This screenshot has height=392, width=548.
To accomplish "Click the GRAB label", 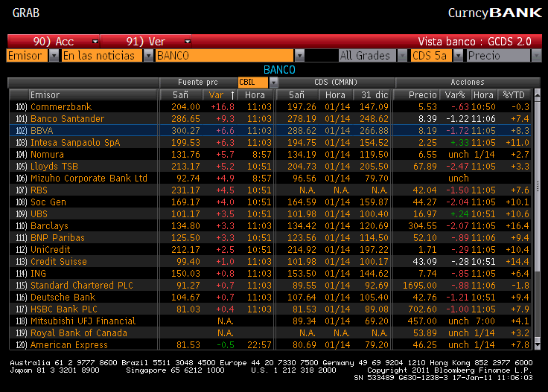I will click(26, 13).
